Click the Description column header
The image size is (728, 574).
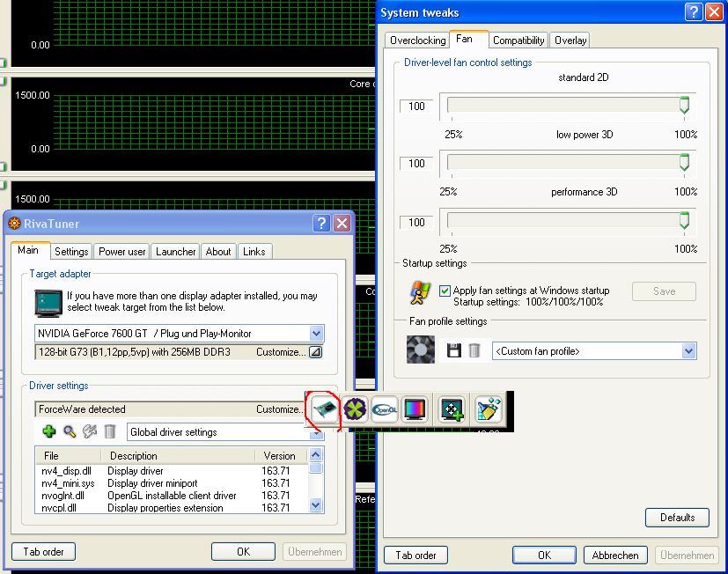[178, 455]
